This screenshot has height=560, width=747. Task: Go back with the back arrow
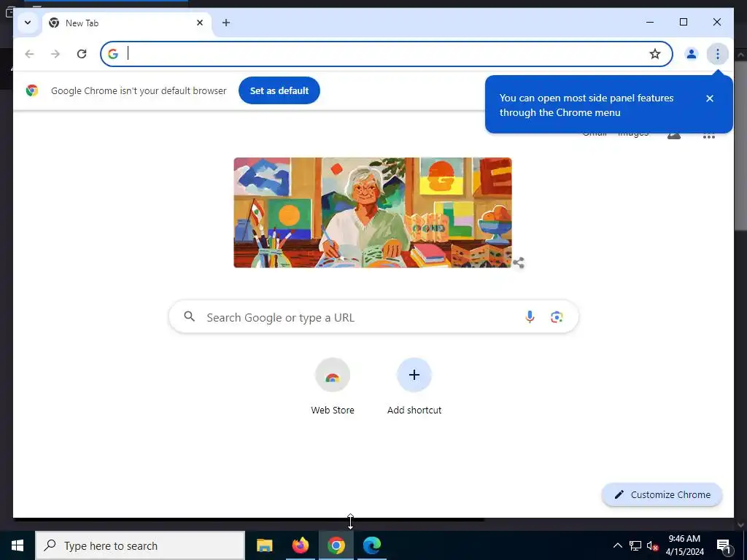(x=29, y=54)
